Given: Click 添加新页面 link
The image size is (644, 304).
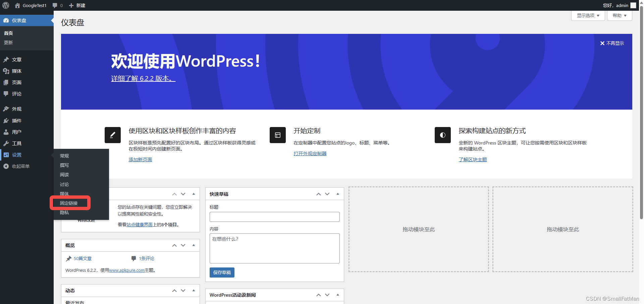Looking at the screenshot, I should click(x=140, y=160).
